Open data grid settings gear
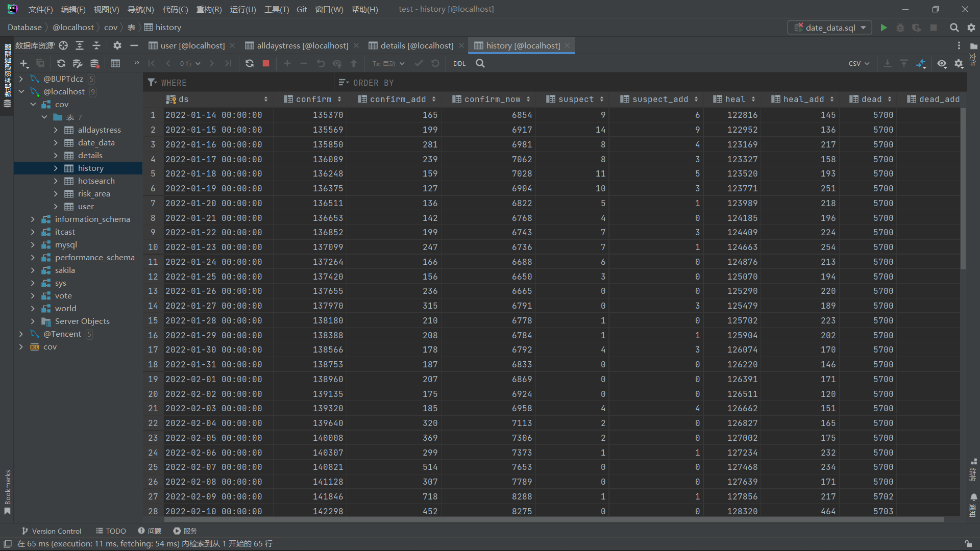 pyautogui.click(x=959, y=64)
